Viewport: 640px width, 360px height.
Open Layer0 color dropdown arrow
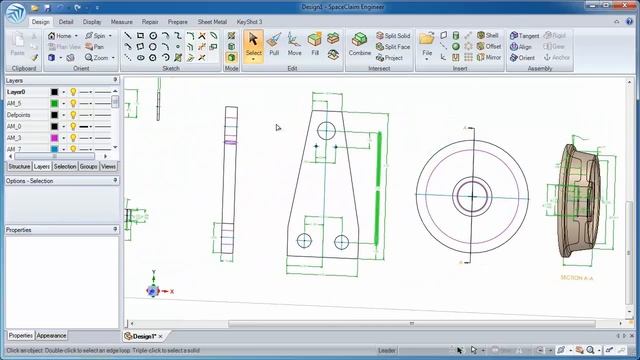coord(64,92)
